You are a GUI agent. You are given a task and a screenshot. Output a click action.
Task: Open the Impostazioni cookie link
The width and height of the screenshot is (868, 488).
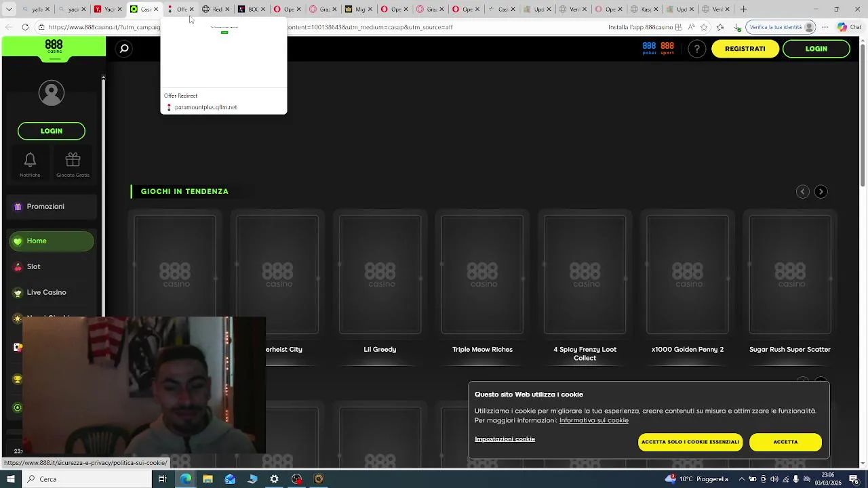(505, 439)
